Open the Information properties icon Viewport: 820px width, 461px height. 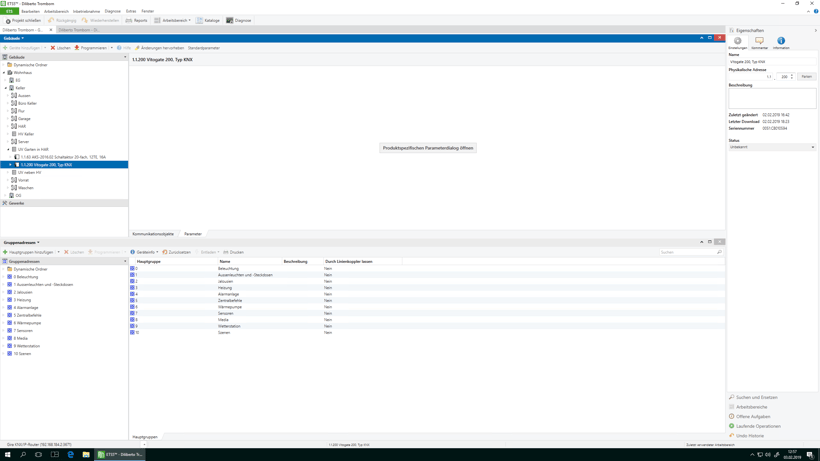tap(781, 42)
